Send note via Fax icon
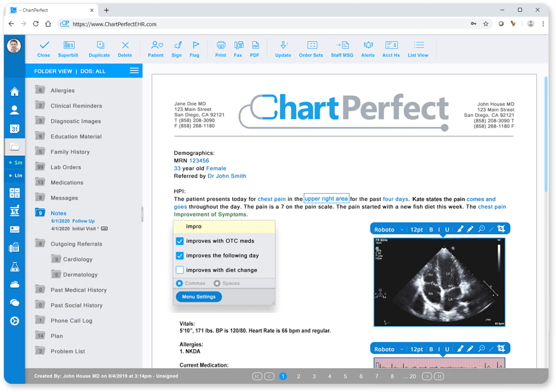Screen dimensions: 556x392 pos(238,49)
